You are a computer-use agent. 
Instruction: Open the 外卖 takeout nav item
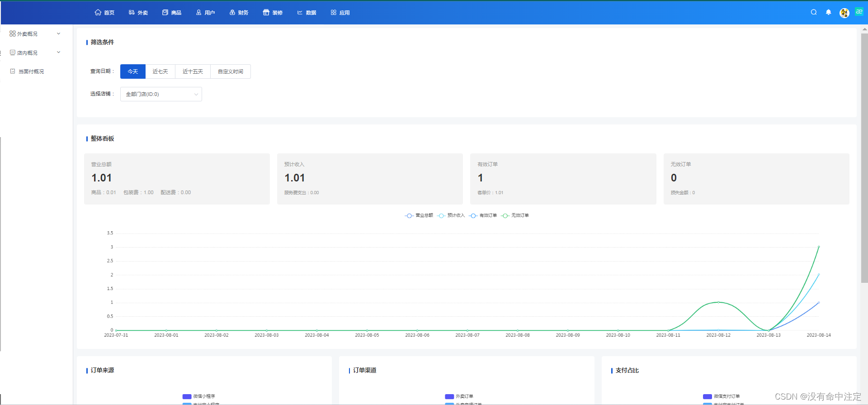pos(138,13)
